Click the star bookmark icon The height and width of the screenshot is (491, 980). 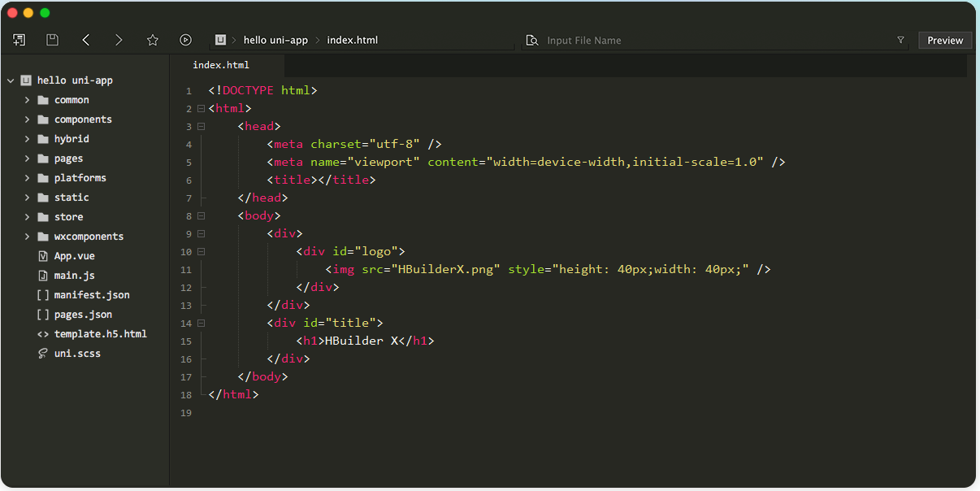[x=152, y=40]
